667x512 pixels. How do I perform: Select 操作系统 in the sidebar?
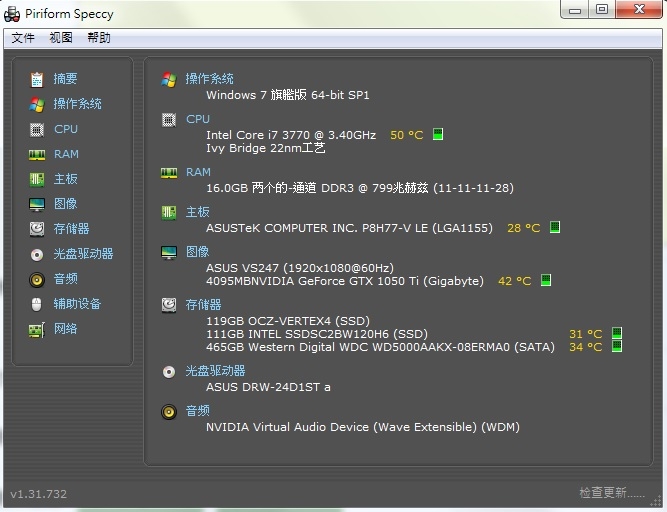pos(77,104)
